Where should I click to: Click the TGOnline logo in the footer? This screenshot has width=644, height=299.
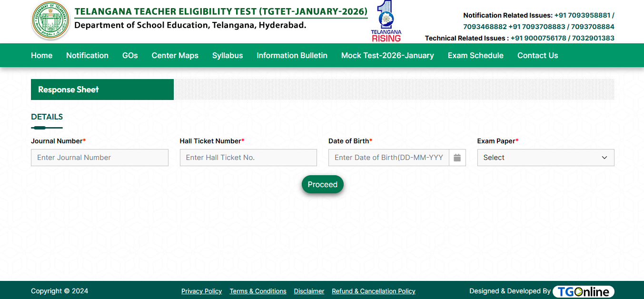click(583, 291)
